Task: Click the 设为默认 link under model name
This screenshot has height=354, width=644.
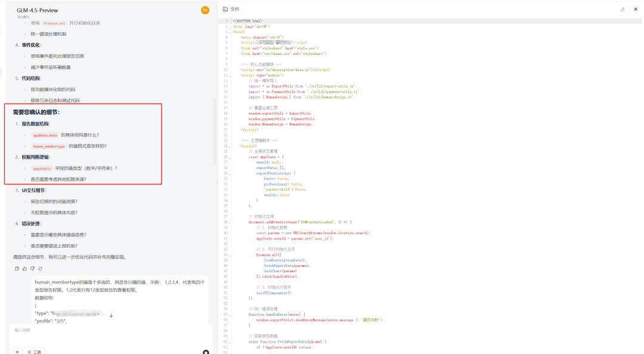Action: click(23, 17)
